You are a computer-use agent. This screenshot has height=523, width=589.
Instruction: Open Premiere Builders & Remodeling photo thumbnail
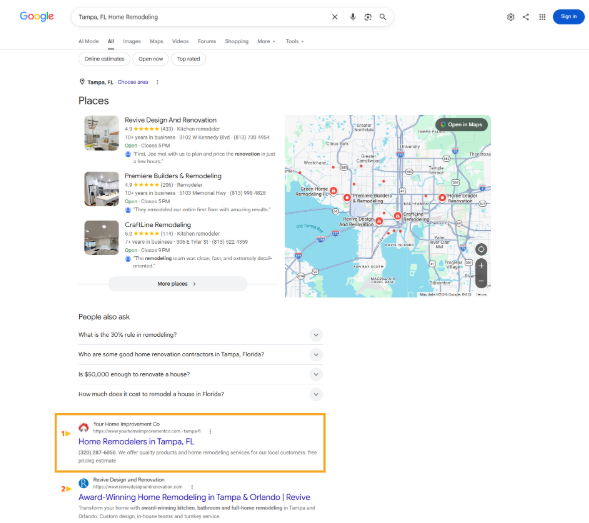click(101, 189)
